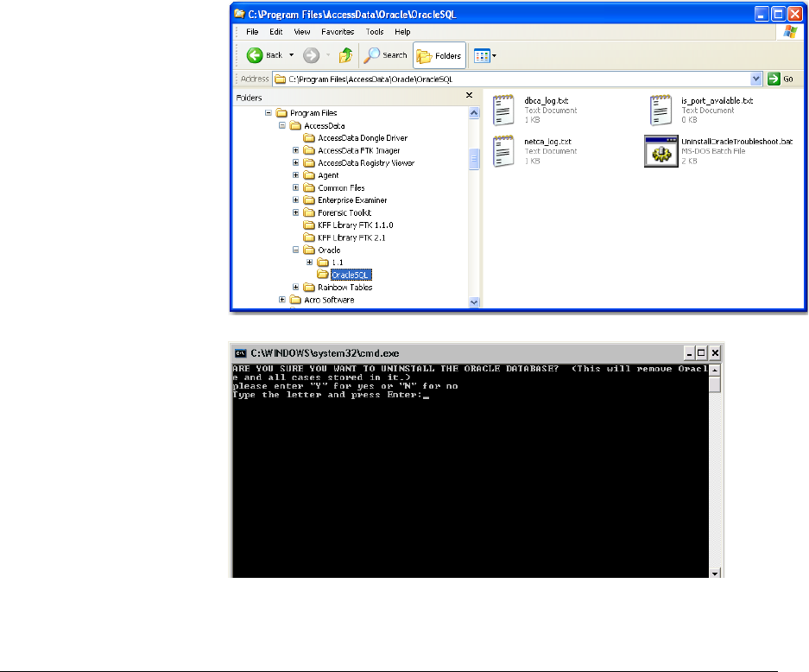Click cmd.exe scrollbar thumb
Viewport: 809px width, 672px height.
click(x=715, y=384)
